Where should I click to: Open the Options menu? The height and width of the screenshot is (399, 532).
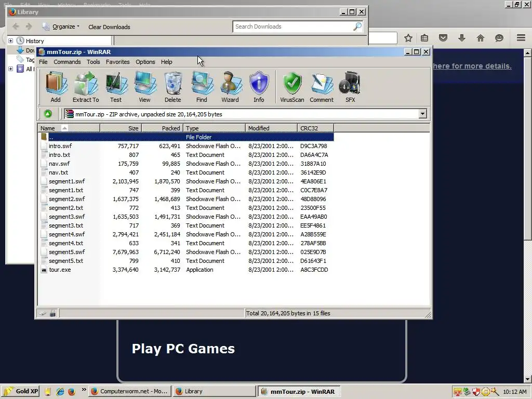tap(145, 62)
